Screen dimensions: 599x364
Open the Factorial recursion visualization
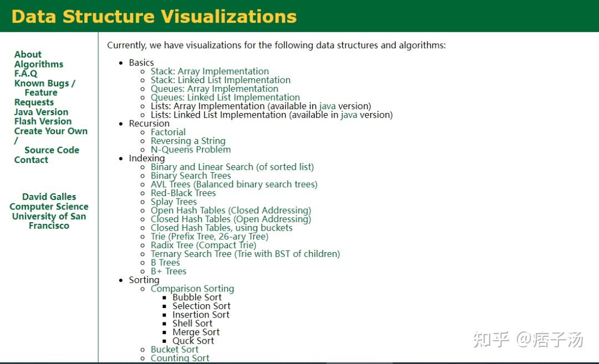pos(168,132)
